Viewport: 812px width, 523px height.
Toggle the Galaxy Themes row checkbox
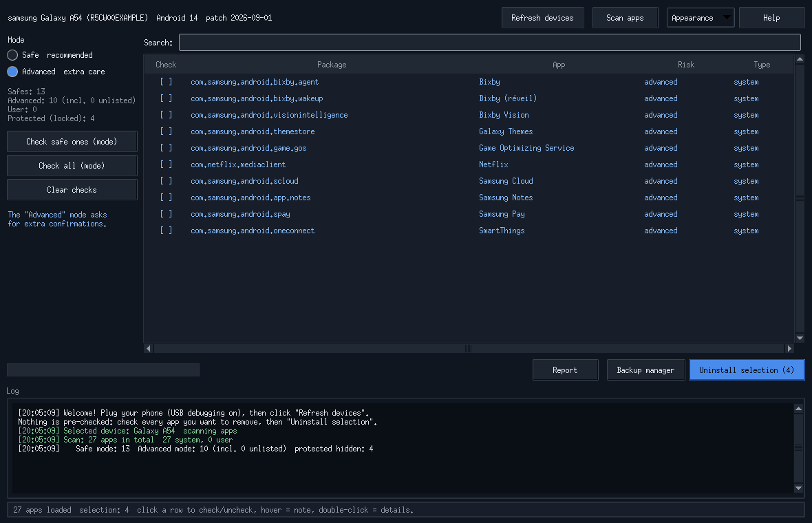tap(166, 131)
